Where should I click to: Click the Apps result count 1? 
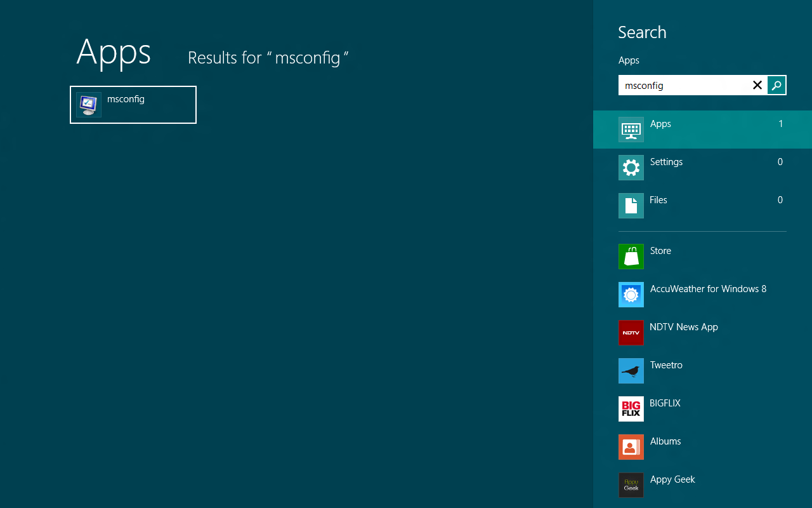pos(781,124)
